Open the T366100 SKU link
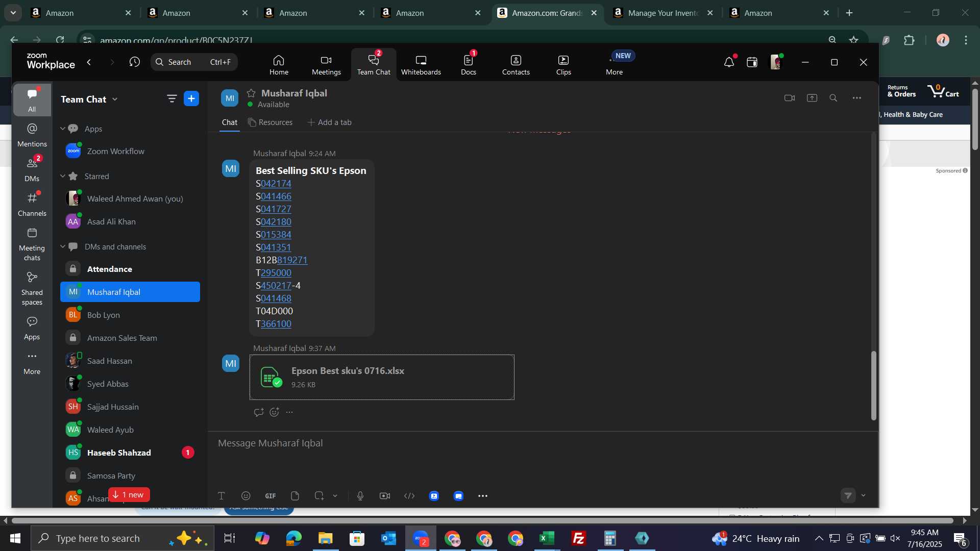 click(x=276, y=324)
